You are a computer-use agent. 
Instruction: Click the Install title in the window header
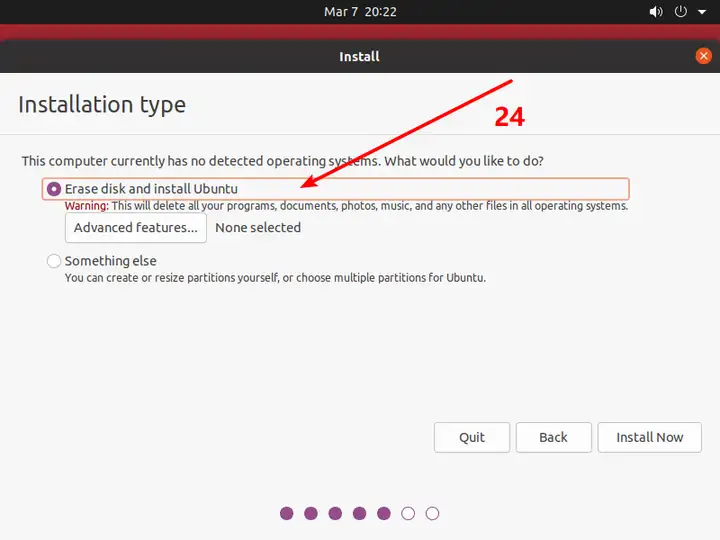359,56
